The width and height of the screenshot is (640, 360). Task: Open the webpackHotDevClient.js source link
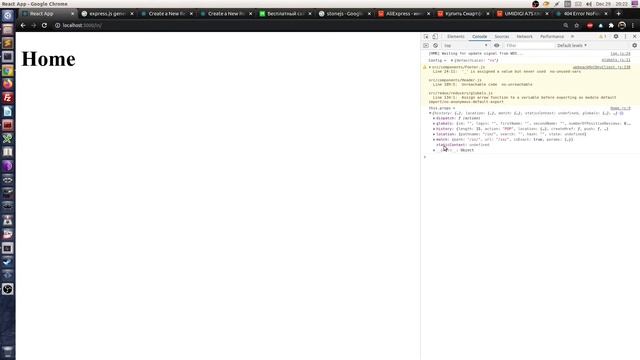tap(601, 67)
